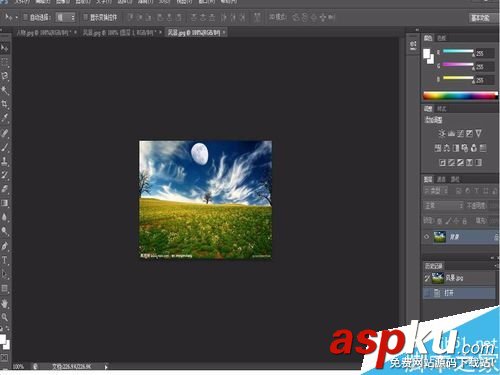Select the Horizontal Type tool

(4, 260)
